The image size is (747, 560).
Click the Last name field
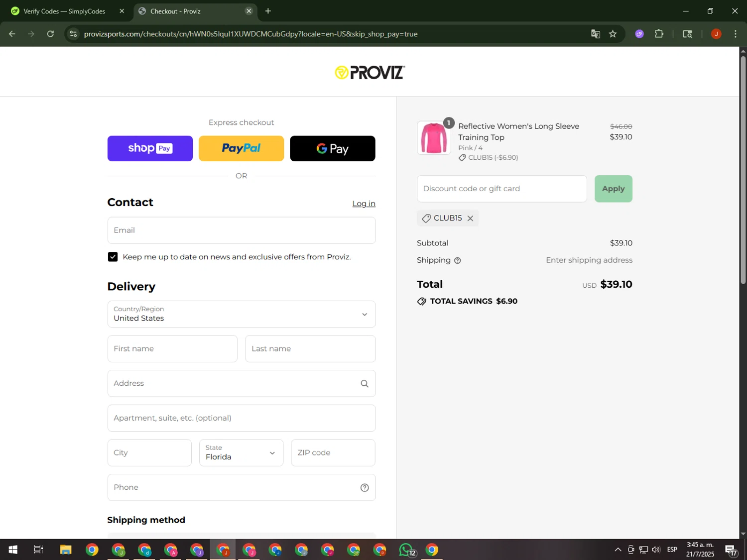click(x=310, y=349)
